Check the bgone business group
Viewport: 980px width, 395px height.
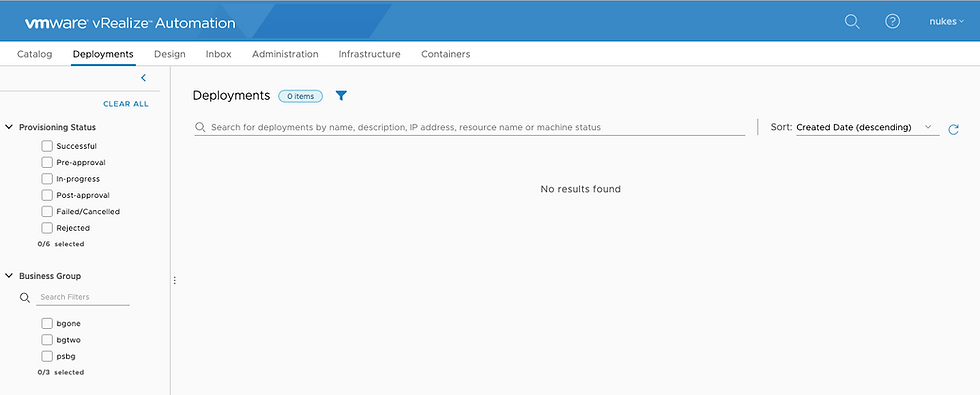[x=47, y=323]
